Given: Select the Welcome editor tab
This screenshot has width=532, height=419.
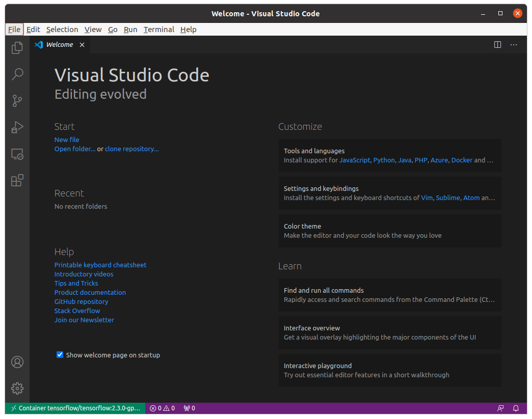Looking at the screenshot, I should coord(60,45).
